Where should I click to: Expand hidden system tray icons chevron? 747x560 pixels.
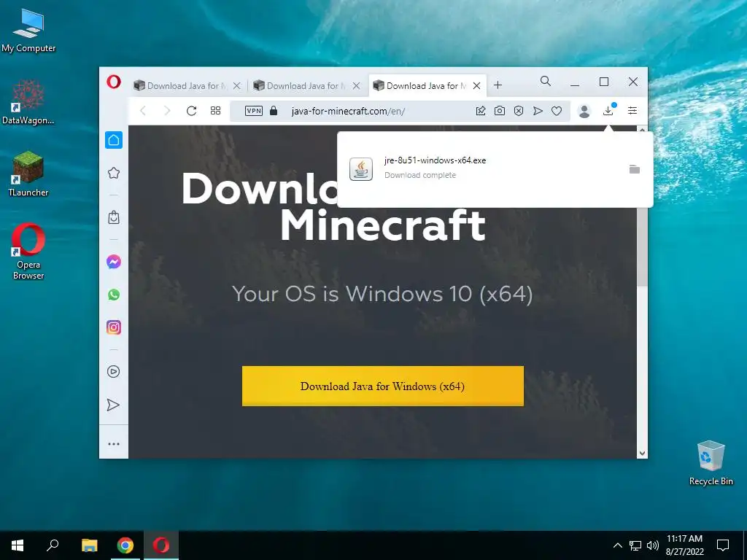pos(617,545)
